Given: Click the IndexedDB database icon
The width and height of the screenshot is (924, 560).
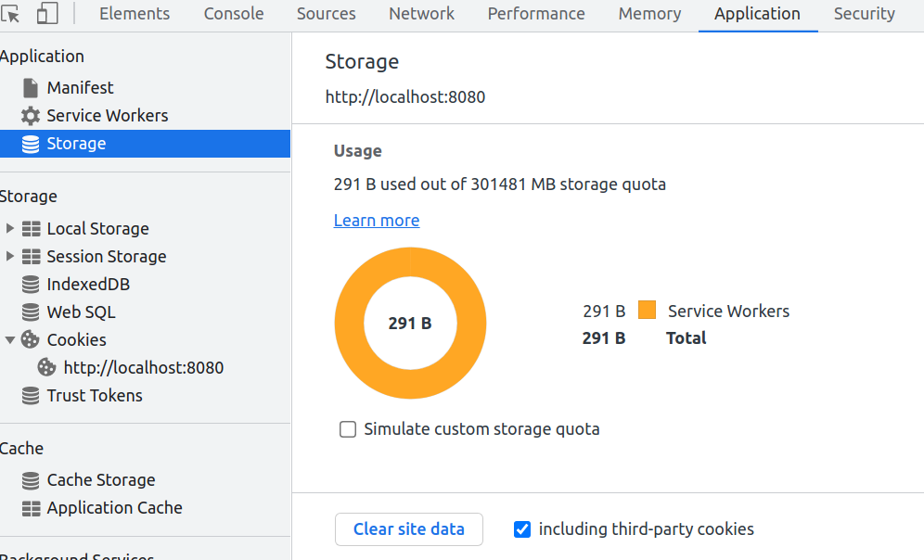Looking at the screenshot, I should [x=31, y=285].
